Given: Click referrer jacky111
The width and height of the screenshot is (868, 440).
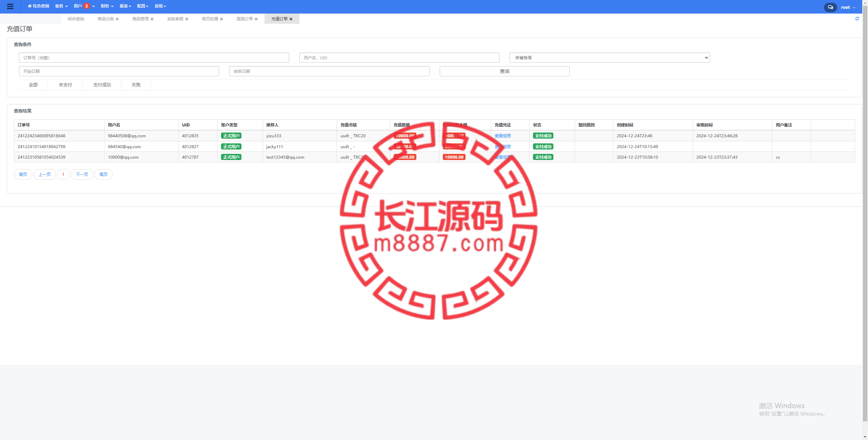Looking at the screenshot, I should pyautogui.click(x=275, y=147).
